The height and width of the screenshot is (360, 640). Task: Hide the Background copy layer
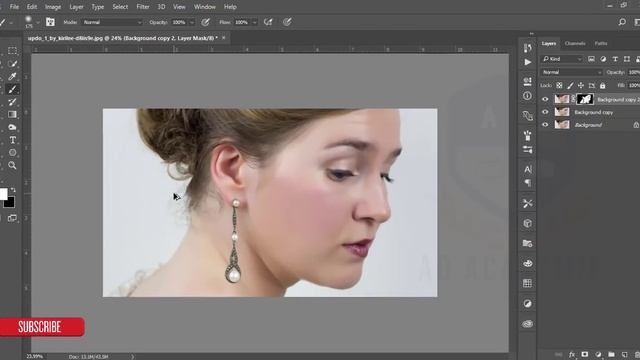545,112
